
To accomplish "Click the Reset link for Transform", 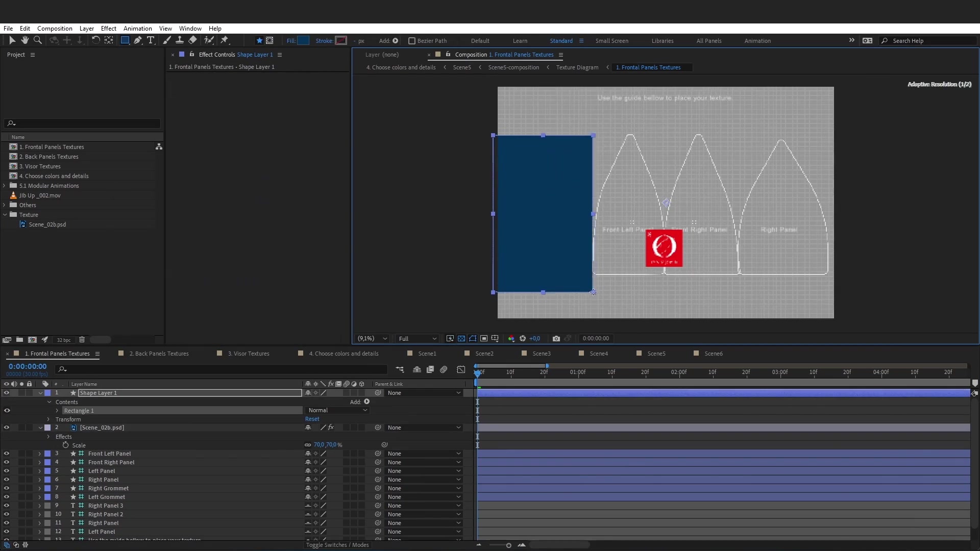I will [312, 419].
